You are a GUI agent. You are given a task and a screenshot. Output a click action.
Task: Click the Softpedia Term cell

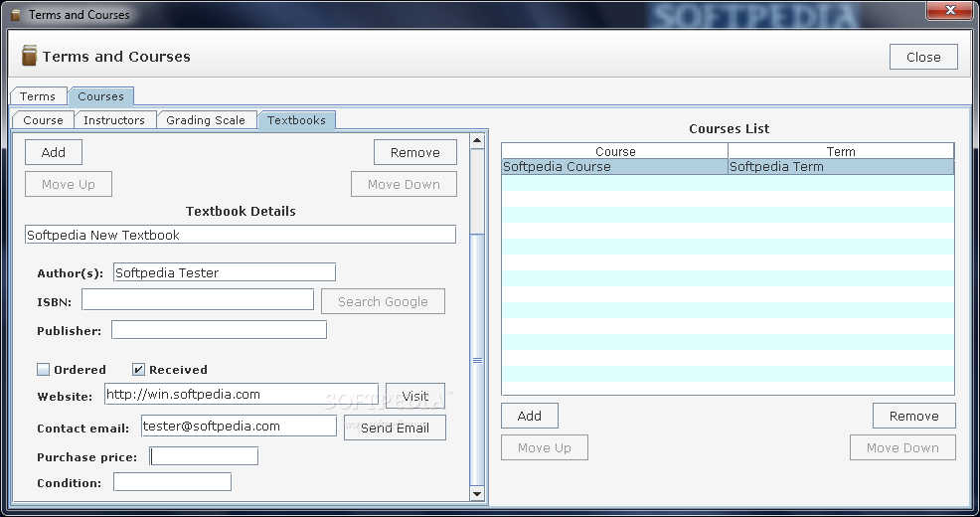point(841,166)
